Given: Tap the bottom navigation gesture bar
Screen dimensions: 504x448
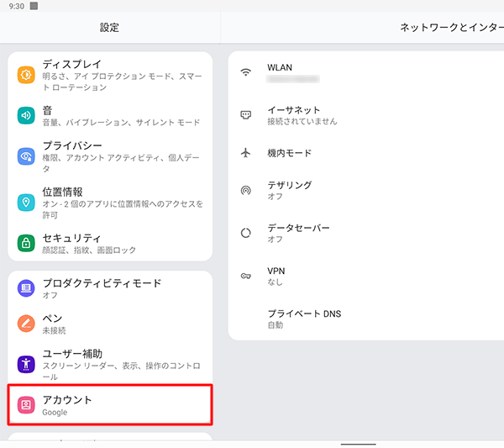Looking at the screenshot, I should (x=358, y=444).
